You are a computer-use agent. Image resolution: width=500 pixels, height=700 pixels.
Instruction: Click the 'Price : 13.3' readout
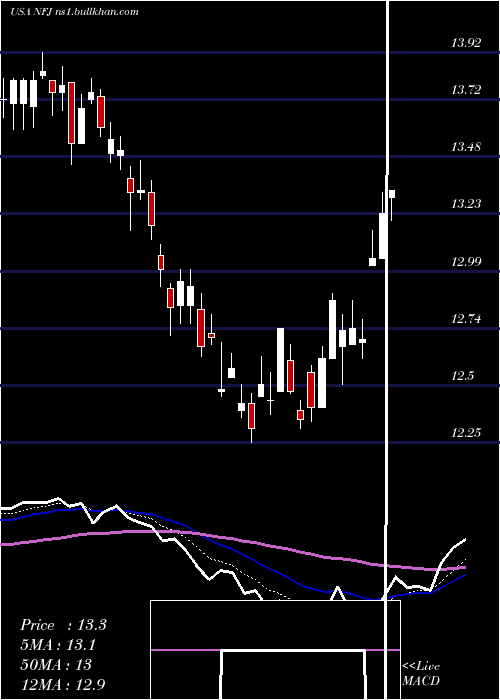[63, 625]
